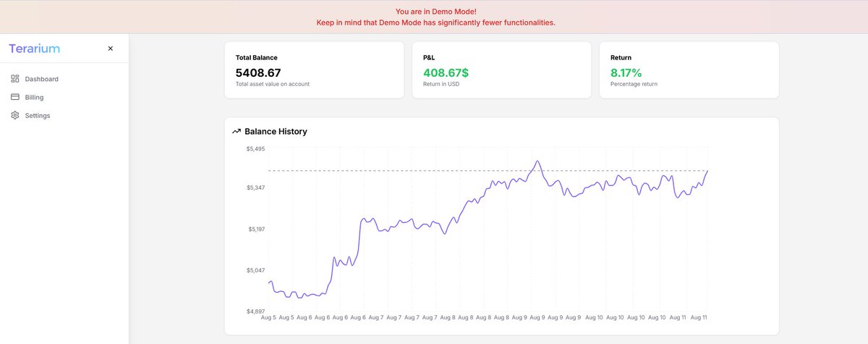Click the 'Percentage return' caption
Screen dimensions: 868x344
tap(634, 84)
